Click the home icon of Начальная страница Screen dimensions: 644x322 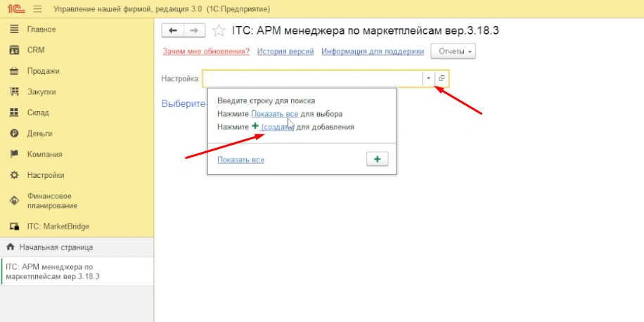pyautogui.click(x=11, y=247)
